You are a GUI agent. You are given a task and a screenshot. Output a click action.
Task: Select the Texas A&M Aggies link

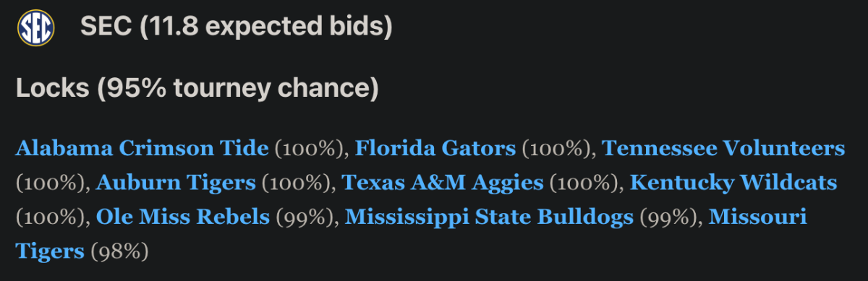tap(442, 182)
